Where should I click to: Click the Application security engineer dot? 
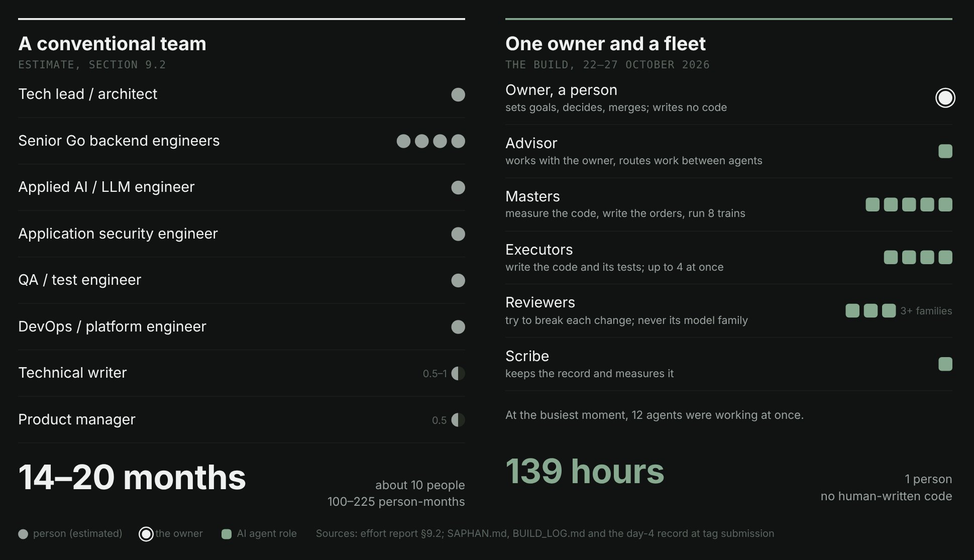point(458,234)
